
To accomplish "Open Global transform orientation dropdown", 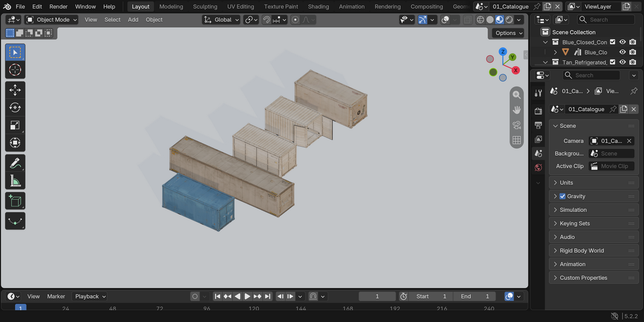I will click(x=221, y=19).
